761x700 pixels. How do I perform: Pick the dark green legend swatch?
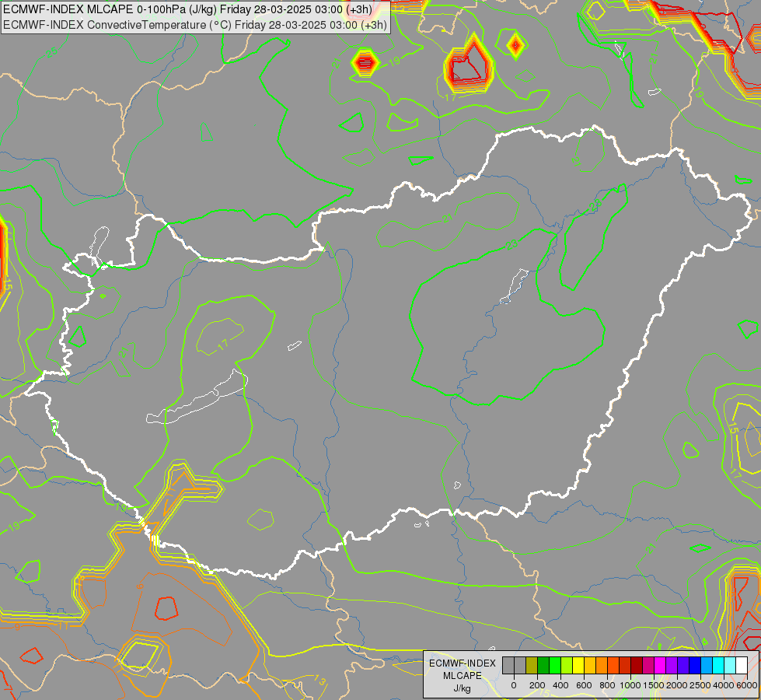[x=543, y=665]
